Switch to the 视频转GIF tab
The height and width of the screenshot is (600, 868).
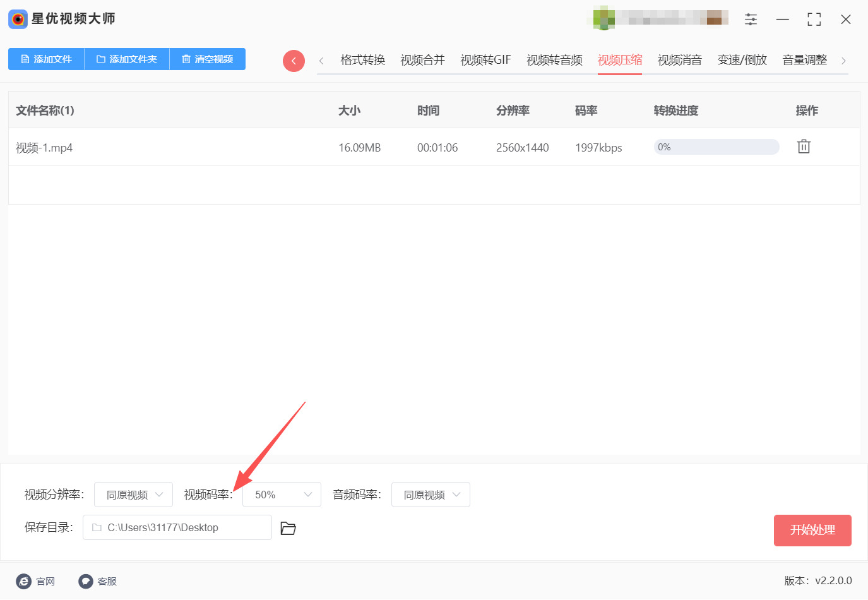[485, 60]
